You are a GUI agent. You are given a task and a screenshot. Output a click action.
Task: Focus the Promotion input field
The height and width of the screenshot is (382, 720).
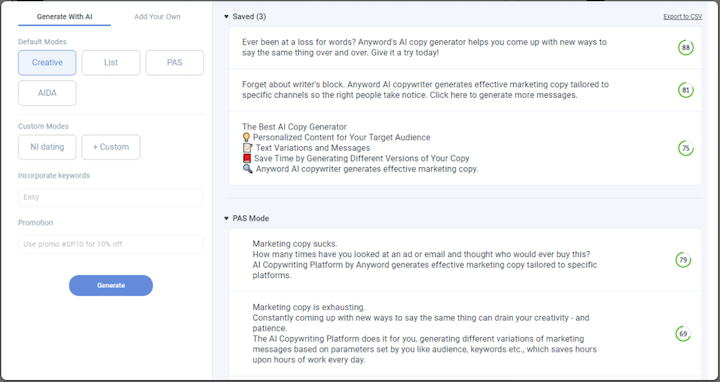(x=111, y=244)
